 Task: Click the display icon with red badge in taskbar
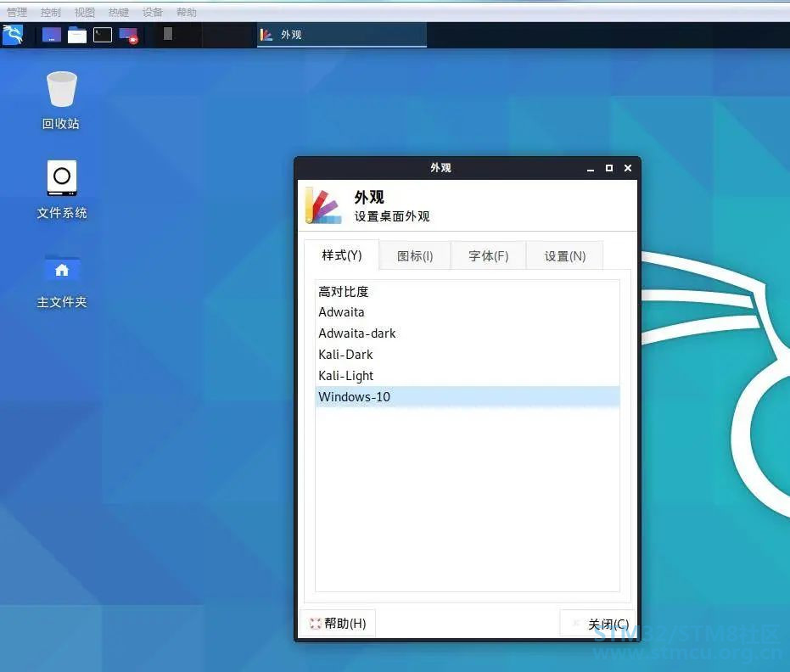[129, 35]
